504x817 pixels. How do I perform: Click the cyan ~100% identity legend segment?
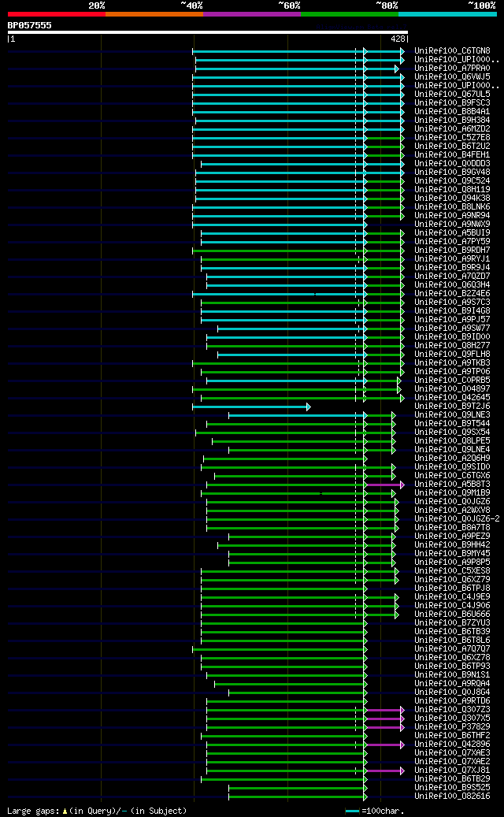(x=448, y=14)
